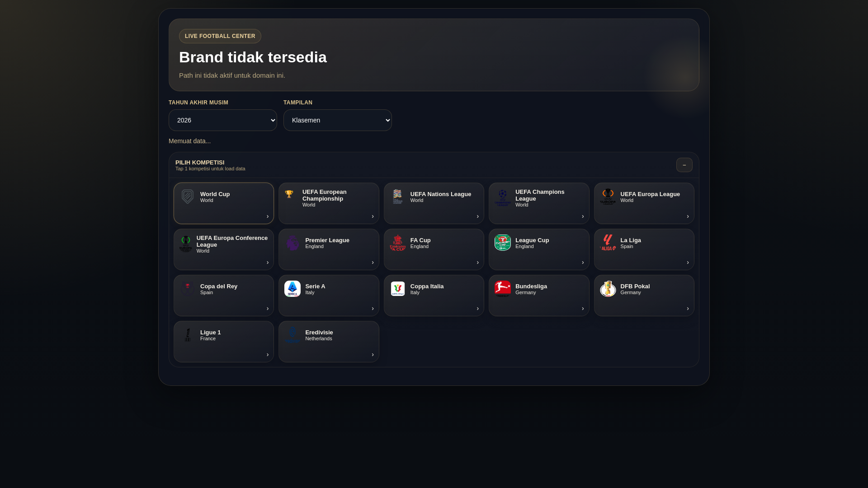Click the UEFA Nations League logo
The width and height of the screenshot is (868, 488).
[397, 197]
